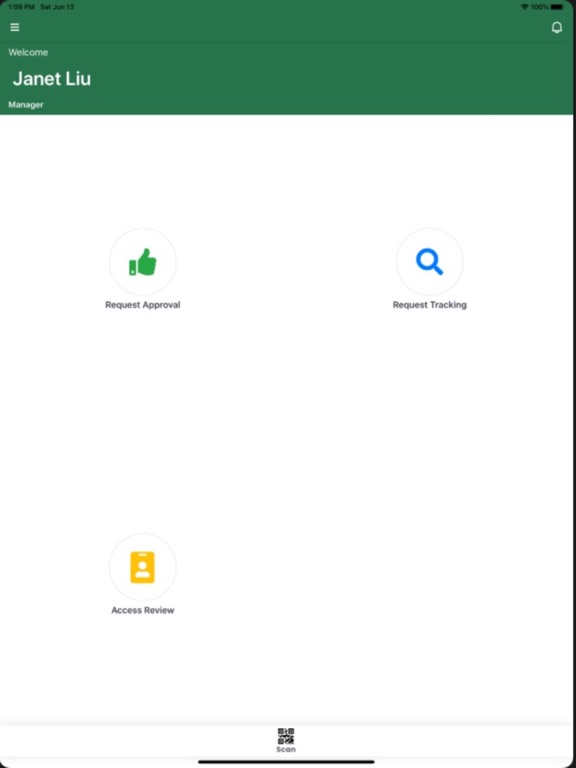Check the Wi-Fi status icon
Image resolution: width=576 pixels, height=768 pixels.
pyautogui.click(x=525, y=7)
